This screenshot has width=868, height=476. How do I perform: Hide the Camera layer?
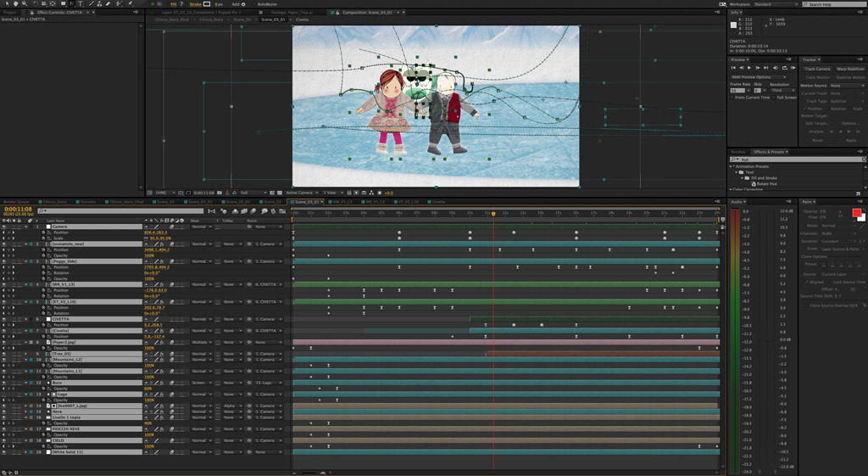click(4, 227)
